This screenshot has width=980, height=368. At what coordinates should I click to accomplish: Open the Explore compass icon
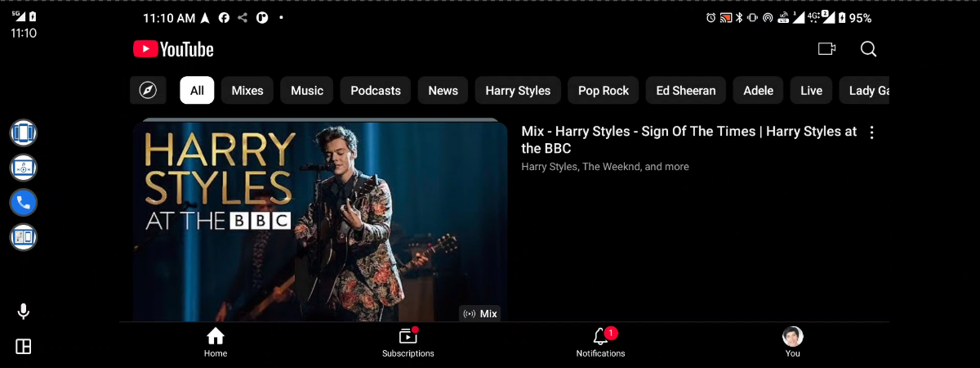click(148, 90)
